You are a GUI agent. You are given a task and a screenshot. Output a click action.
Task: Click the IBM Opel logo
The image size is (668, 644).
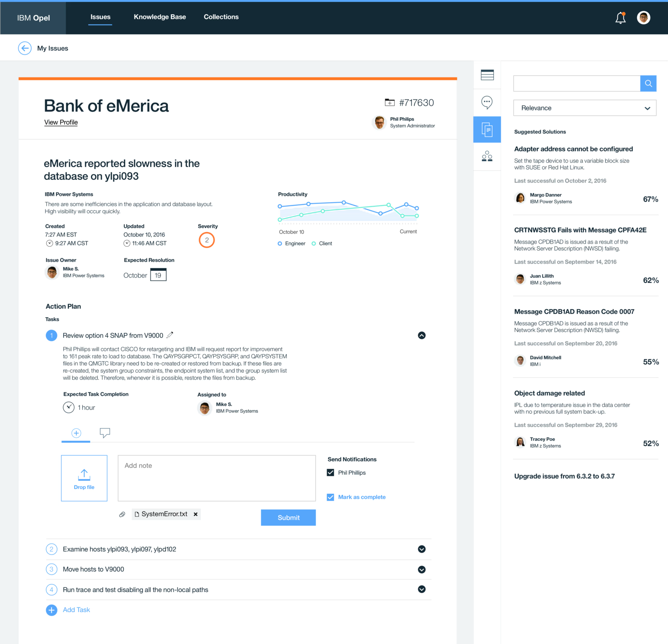click(33, 18)
